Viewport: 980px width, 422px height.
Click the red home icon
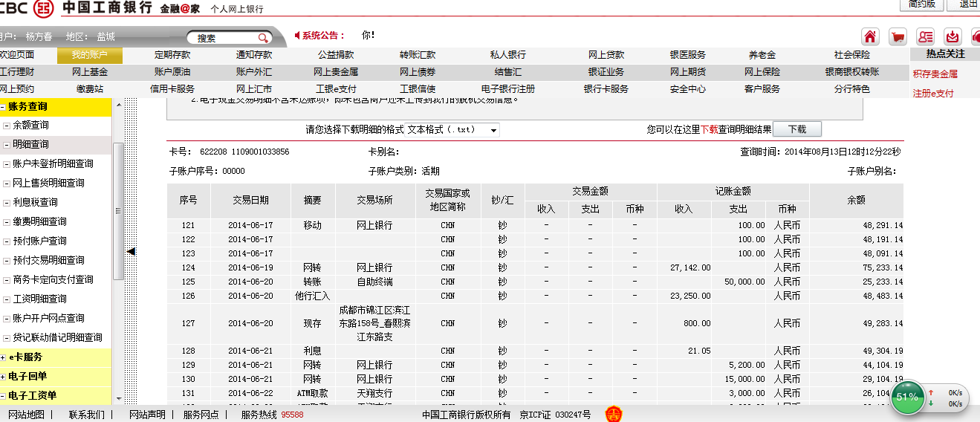pyautogui.click(x=870, y=36)
